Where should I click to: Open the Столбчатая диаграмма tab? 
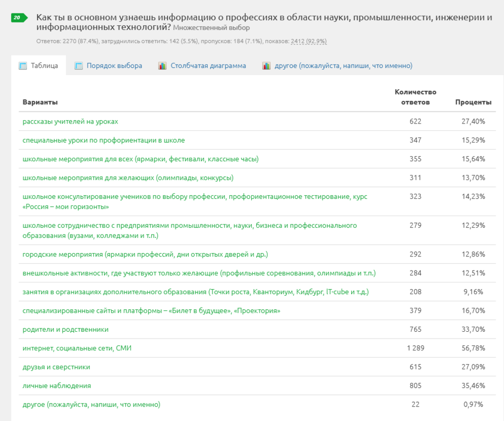click(x=208, y=66)
